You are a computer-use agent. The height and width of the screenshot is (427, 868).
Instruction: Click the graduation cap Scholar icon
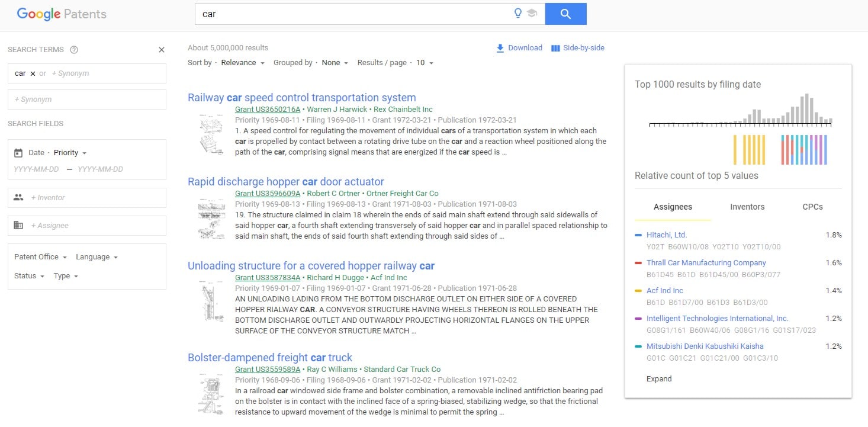(x=532, y=14)
